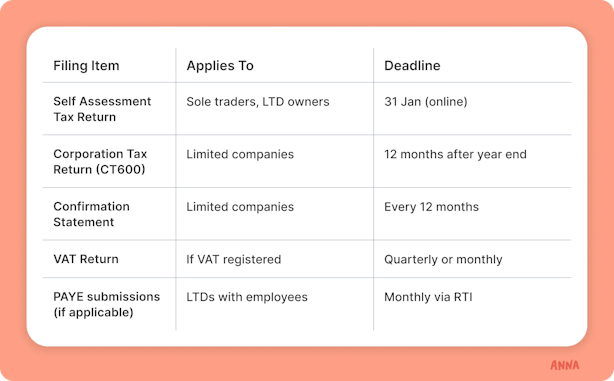Click the coral background outside the card
The width and height of the screenshot is (614, 381).
tap(307, 364)
